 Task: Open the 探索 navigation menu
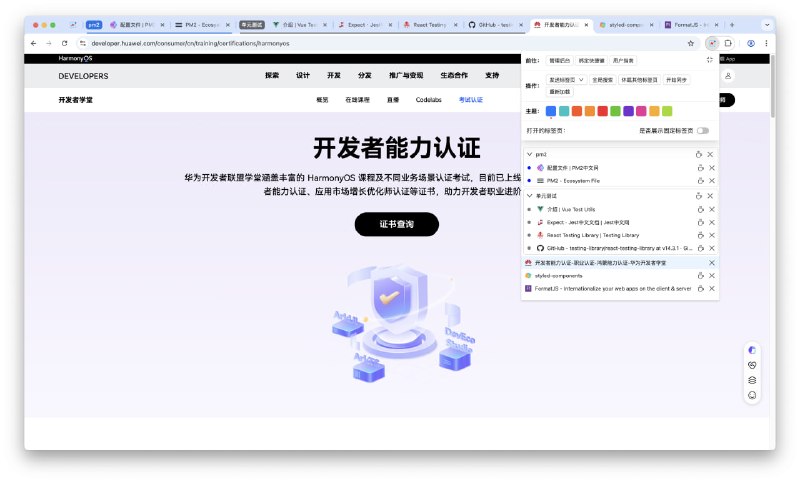[272, 75]
